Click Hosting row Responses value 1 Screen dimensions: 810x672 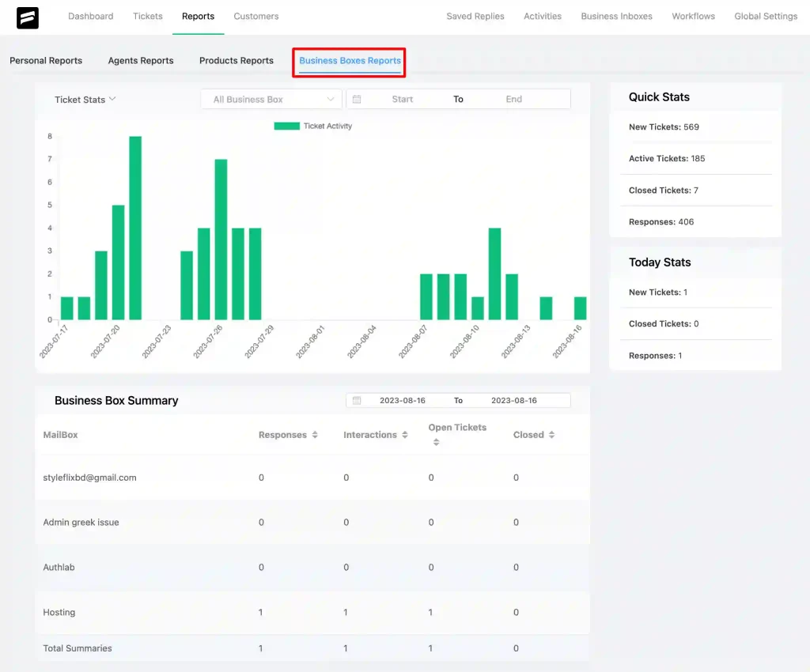click(260, 612)
